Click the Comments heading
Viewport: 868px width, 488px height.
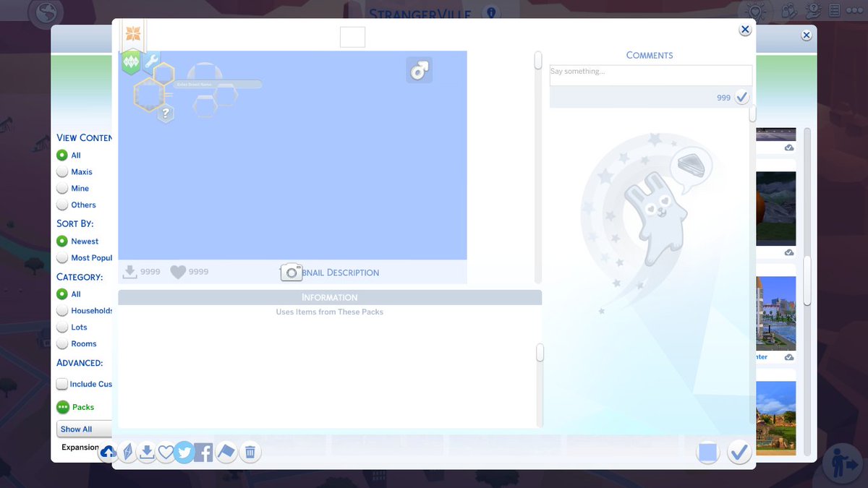click(650, 55)
